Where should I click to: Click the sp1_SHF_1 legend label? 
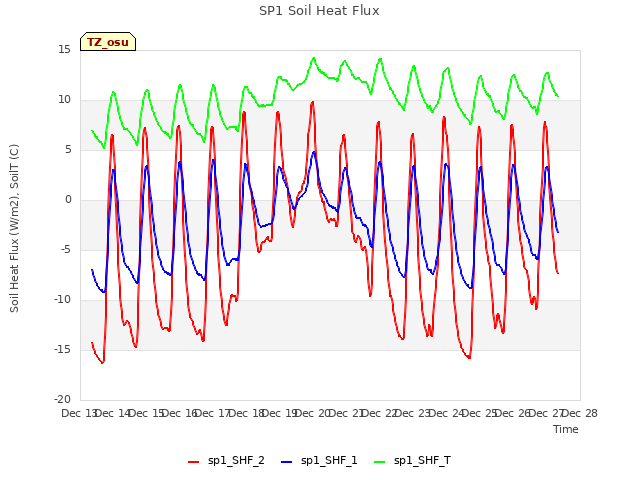click(x=329, y=460)
